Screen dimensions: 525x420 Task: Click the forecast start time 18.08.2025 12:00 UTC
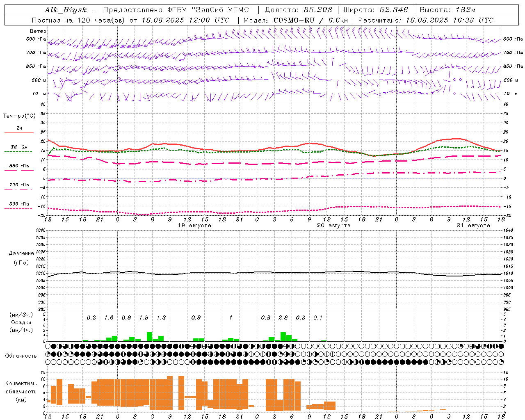tap(185, 20)
